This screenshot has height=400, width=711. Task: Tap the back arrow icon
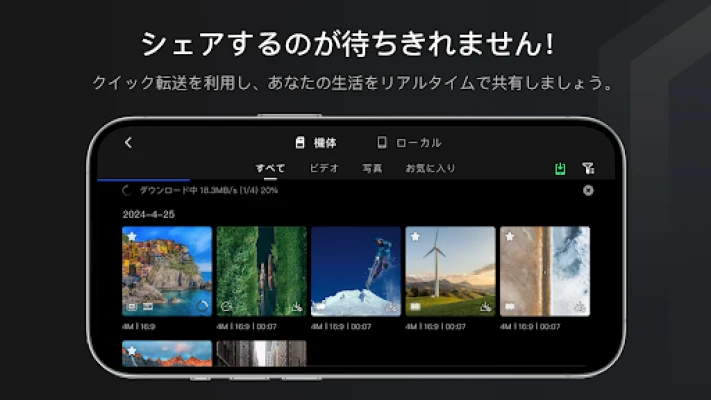tap(128, 143)
